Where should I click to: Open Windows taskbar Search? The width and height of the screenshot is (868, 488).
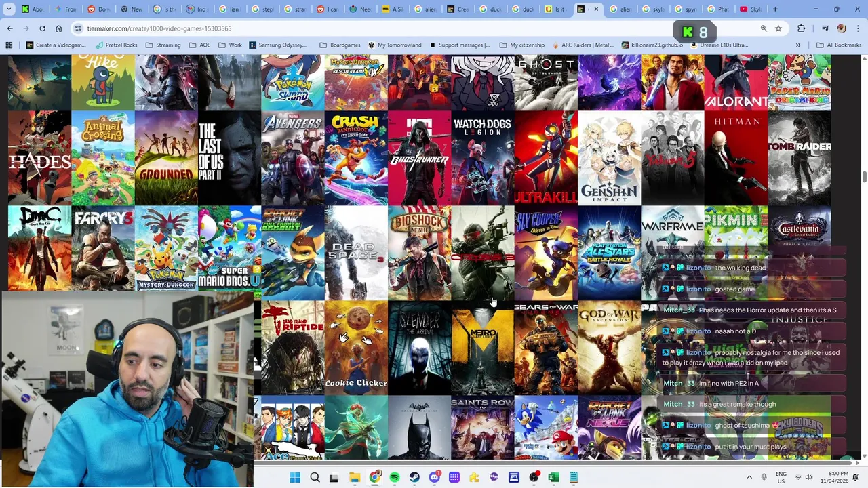[x=315, y=478]
